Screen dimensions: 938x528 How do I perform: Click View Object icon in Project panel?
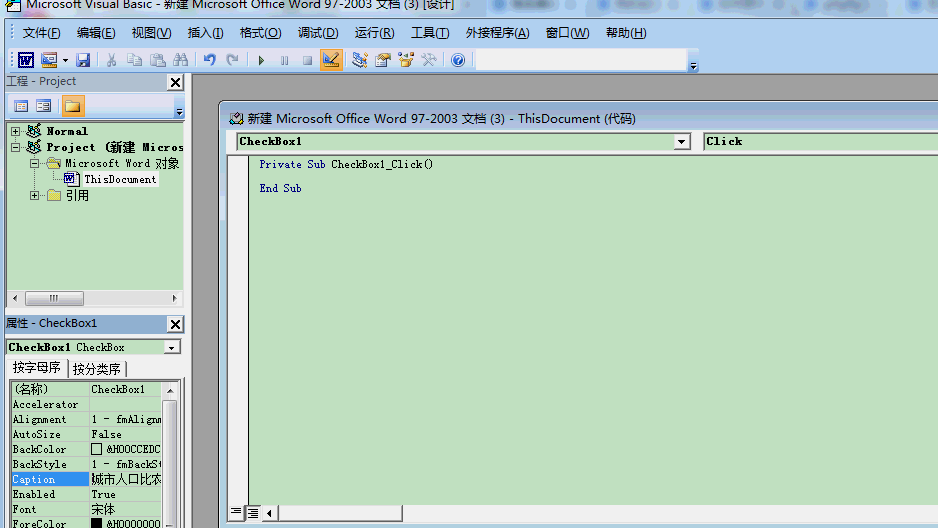(x=44, y=106)
